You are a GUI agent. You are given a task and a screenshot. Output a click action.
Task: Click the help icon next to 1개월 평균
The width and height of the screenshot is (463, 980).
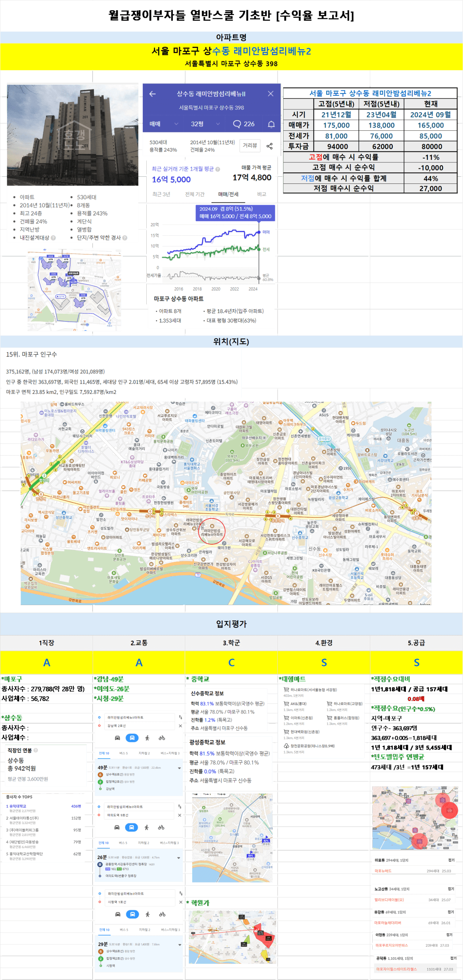tap(218, 169)
